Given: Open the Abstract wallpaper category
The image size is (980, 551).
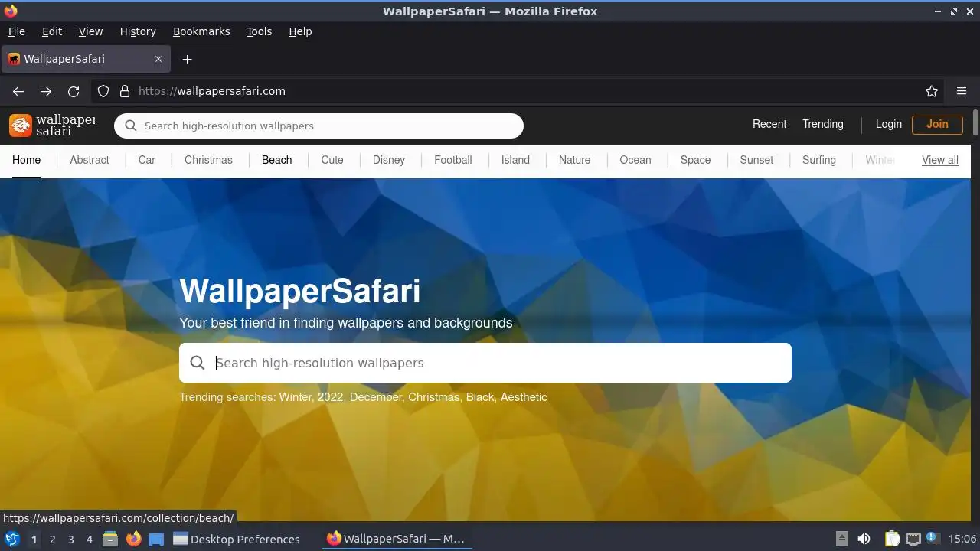Looking at the screenshot, I should point(90,160).
